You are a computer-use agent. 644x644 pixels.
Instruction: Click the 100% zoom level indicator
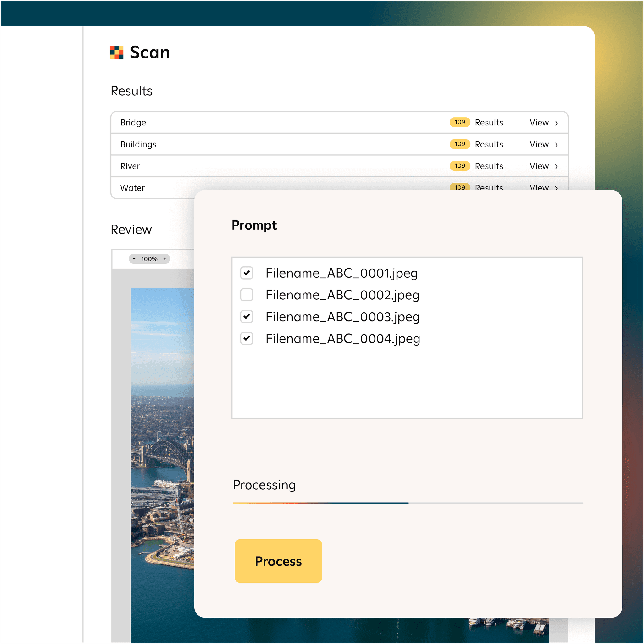149,259
